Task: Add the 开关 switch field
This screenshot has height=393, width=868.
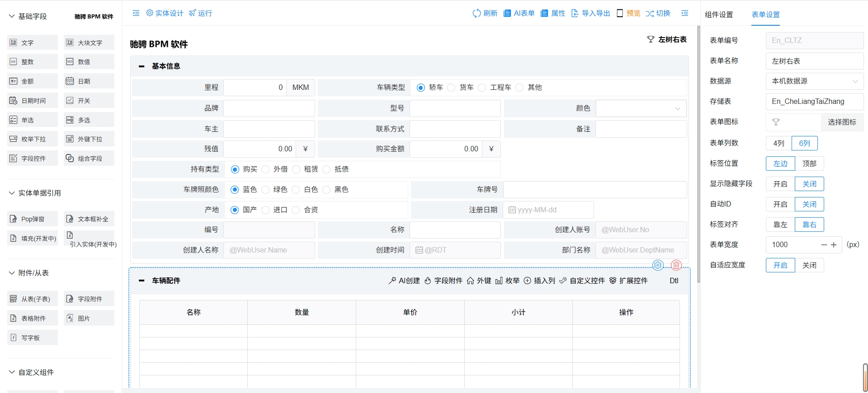Action: (89, 100)
